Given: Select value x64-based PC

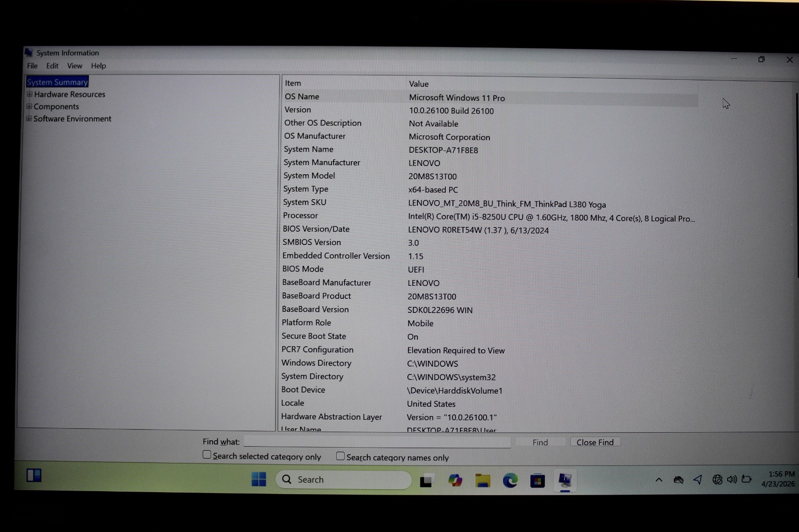Looking at the screenshot, I should point(433,190).
